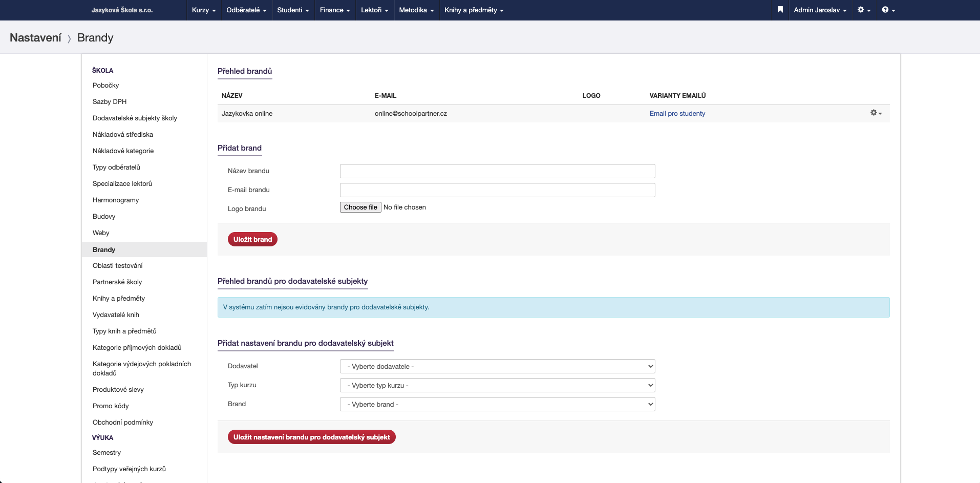
Task: Expand the Dodavatel dropdown
Action: (x=497, y=366)
